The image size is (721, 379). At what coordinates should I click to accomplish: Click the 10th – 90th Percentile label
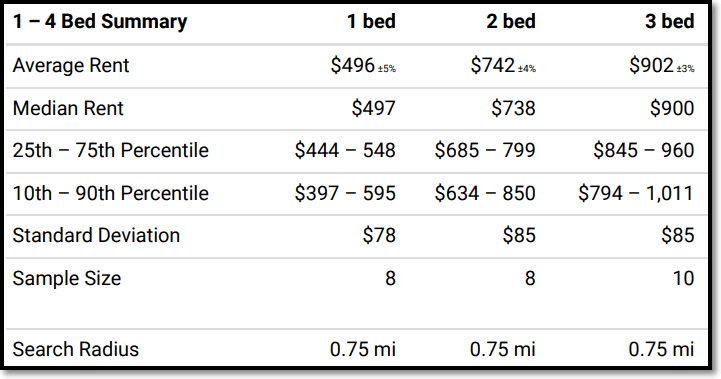pyautogui.click(x=110, y=193)
